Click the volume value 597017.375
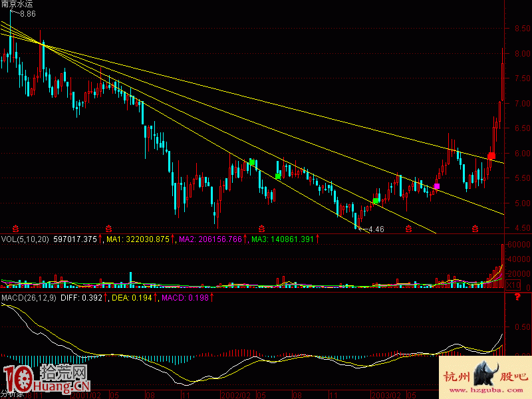Image resolution: width=532 pixels, height=399 pixels. click(x=75, y=239)
